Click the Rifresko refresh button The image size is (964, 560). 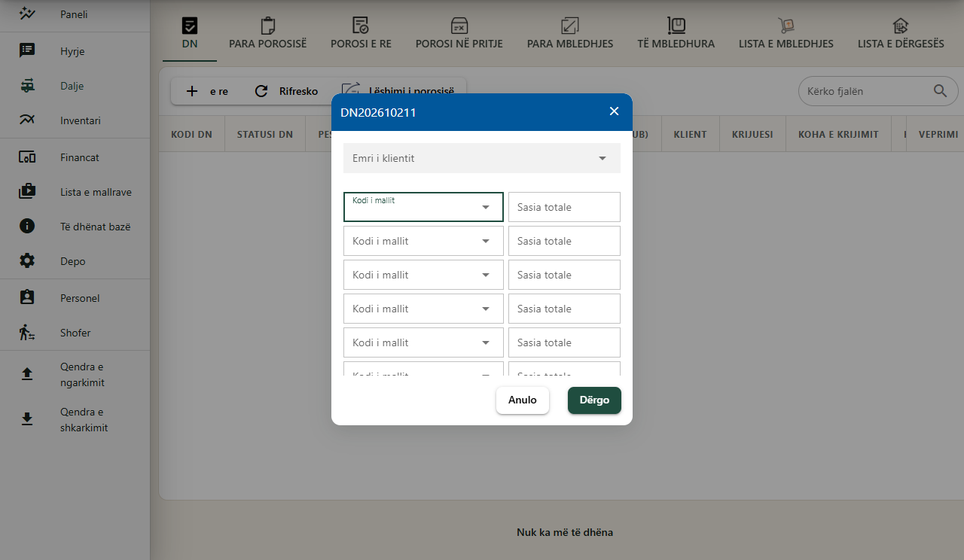coord(286,91)
